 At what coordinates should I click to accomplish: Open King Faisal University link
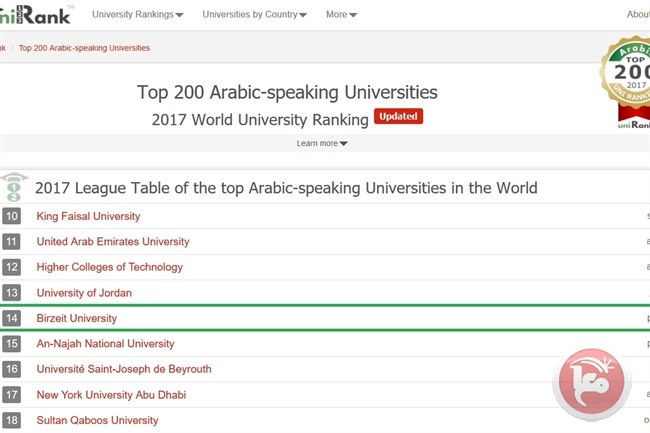click(88, 216)
